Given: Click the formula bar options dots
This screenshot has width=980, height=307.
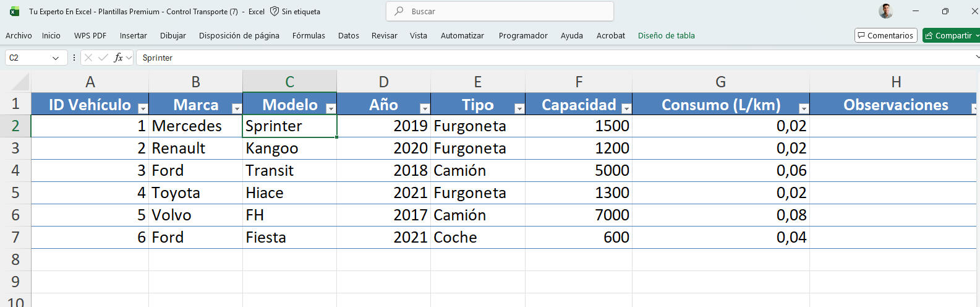Looking at the screenshot, I should (74, 58).
